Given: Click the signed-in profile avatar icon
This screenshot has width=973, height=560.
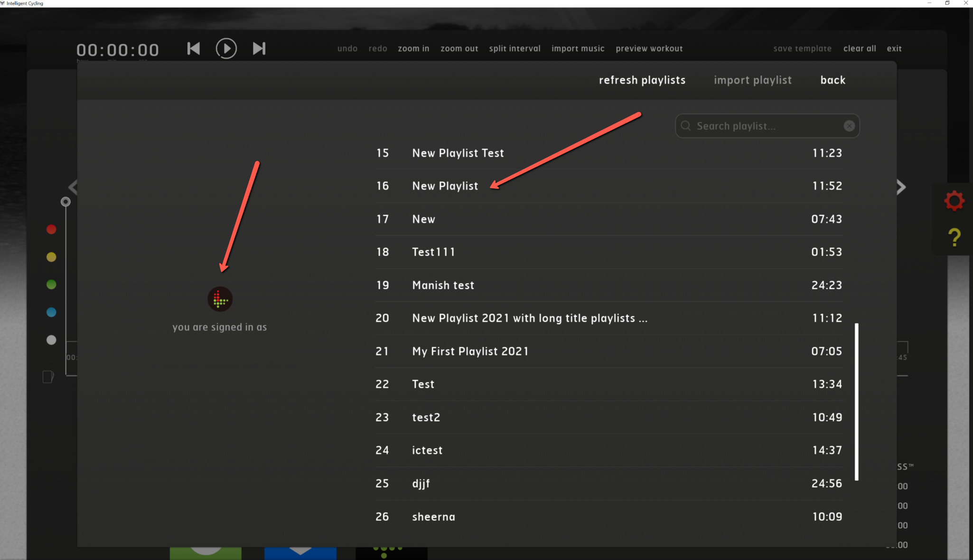Looking at the screenshot, I should [x=220, y=299].
